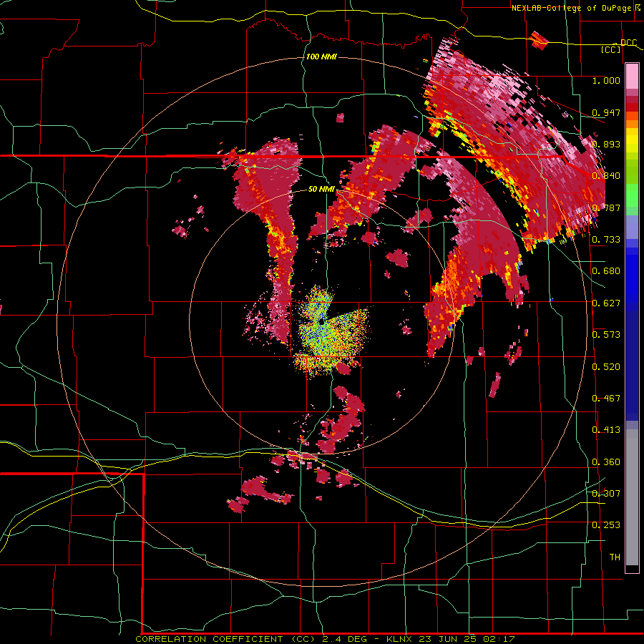Pick the orange segment of the color bar
This screenshot has width=644, height=644.
tap(632, 123)
